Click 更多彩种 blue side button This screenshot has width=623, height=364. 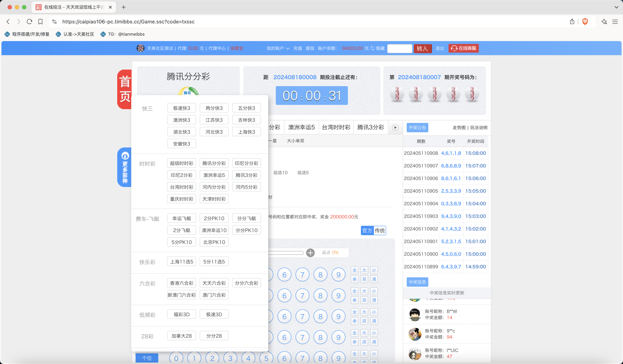(124, 167)
